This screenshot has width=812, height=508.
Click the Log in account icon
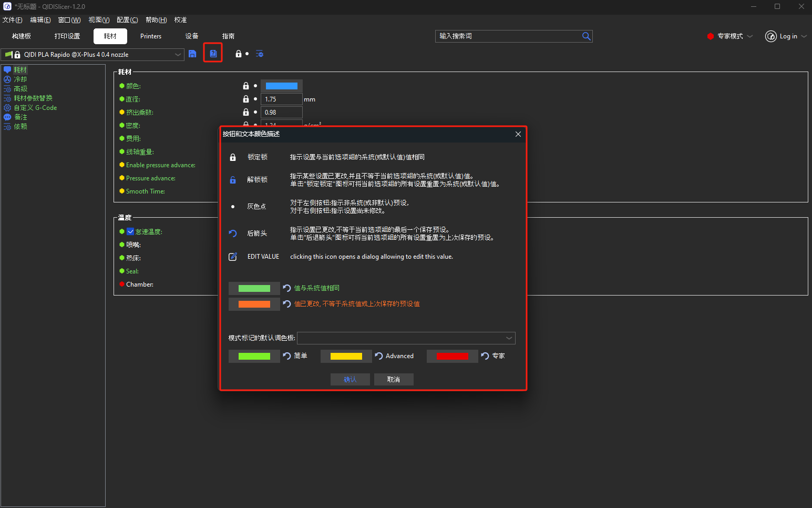click(771, 36)
